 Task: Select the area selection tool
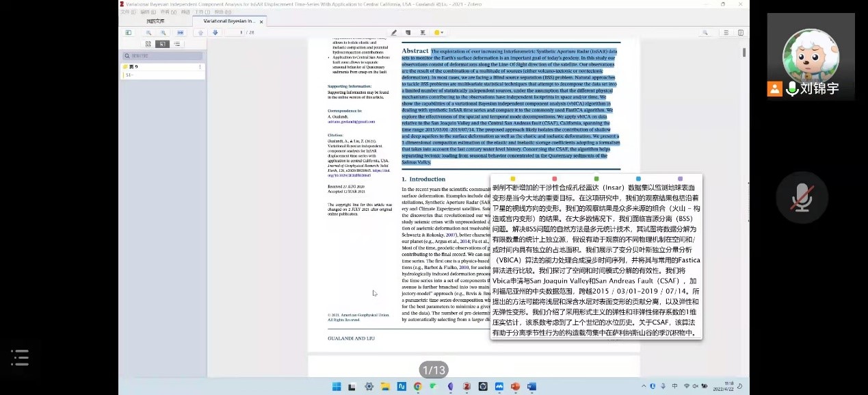(423, 32)
